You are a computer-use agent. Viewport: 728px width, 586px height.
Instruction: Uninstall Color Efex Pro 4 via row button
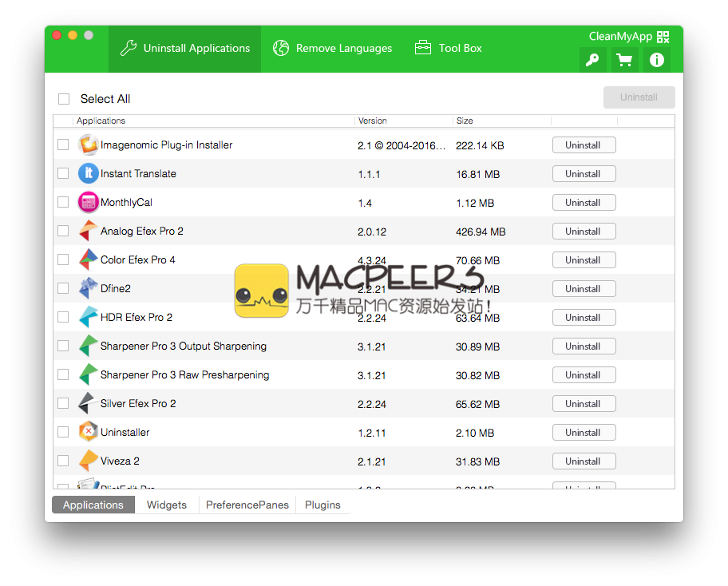pos(584,260)
